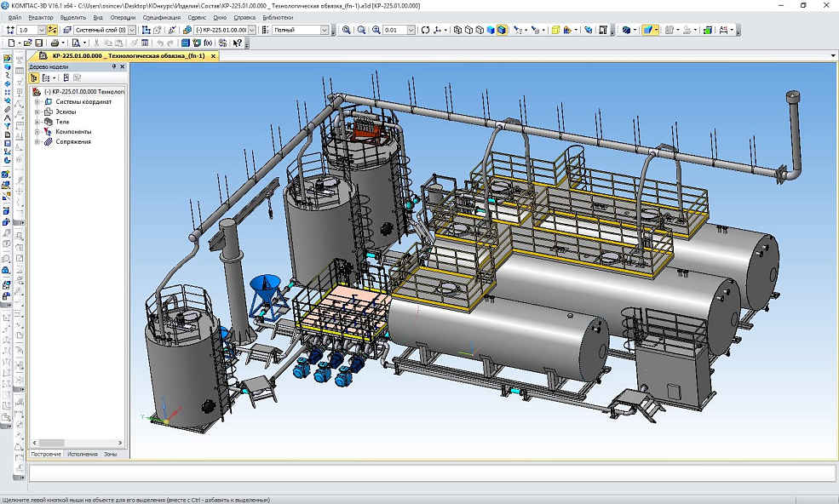Viewport: 839px width, 504px height.
Task: Expand the Компоненты tree node
Action: click(x=37, y=132)
